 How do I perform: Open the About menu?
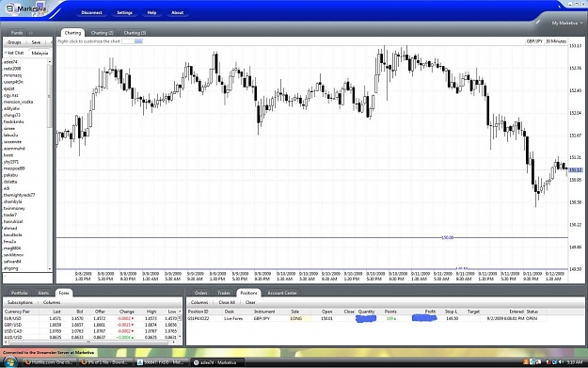178,12
